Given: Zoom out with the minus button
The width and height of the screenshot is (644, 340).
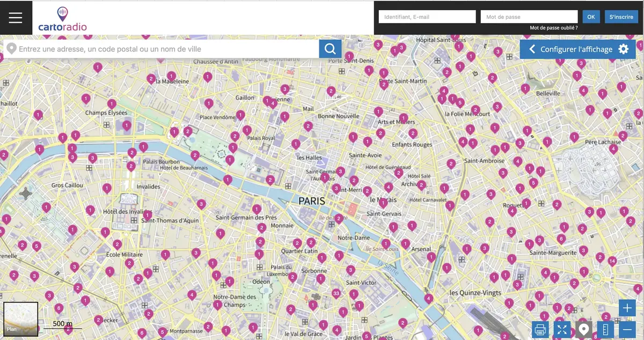Looking at the screenshot, I should [x=627, y=329].
